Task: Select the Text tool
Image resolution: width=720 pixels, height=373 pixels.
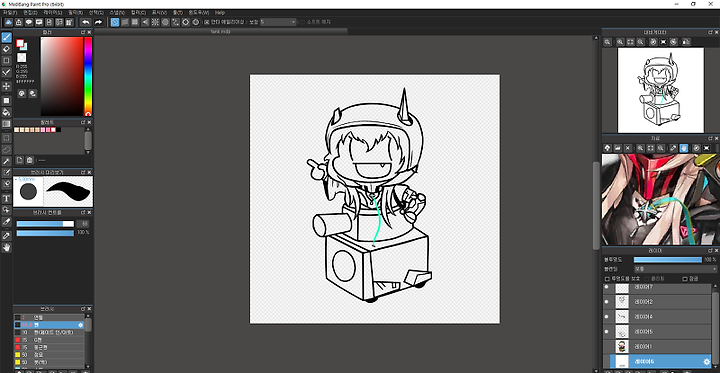Action: (x=6, y=198)
